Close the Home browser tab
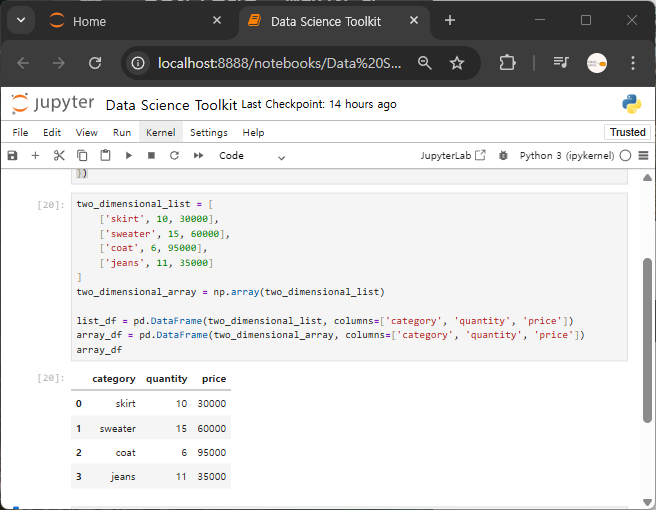This screenshot has height=510, width=656. (217, 20)
